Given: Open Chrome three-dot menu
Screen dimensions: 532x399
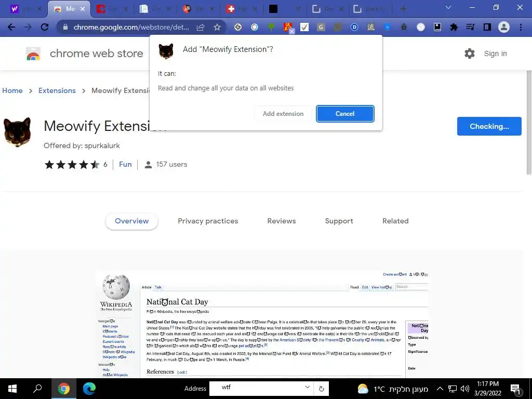Looking at the screenshot, I should (x=521, y=27).
